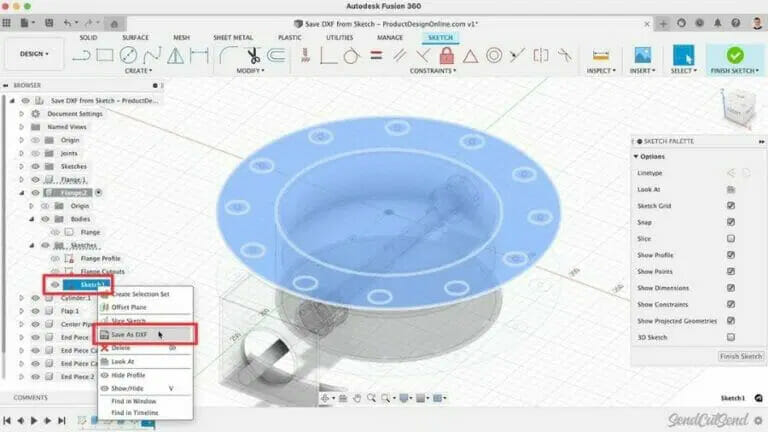The width and height of the screenshot is (768, 432).
Task: Click the green Finish Sketch checkmark
Action: (x=735, y=56)
